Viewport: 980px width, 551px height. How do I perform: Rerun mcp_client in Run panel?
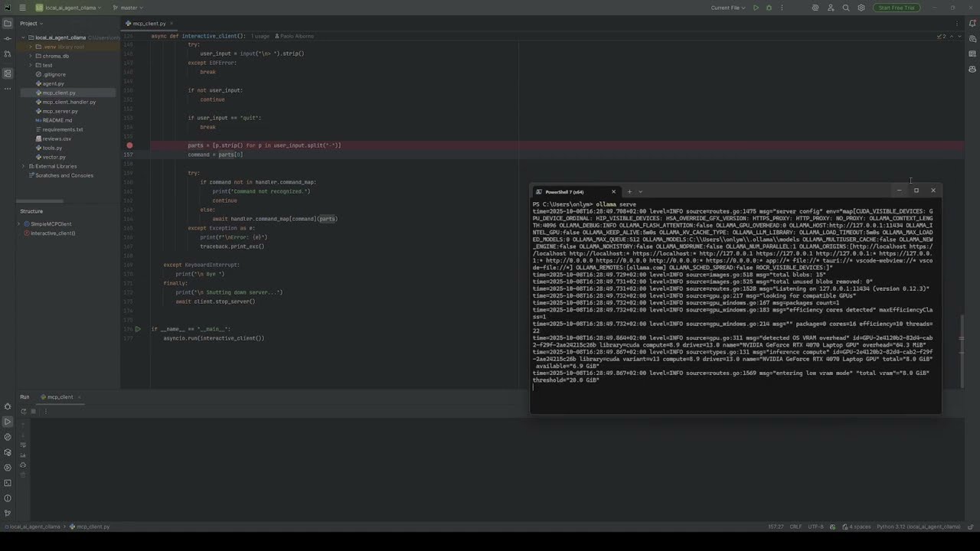tap(23, 411)
